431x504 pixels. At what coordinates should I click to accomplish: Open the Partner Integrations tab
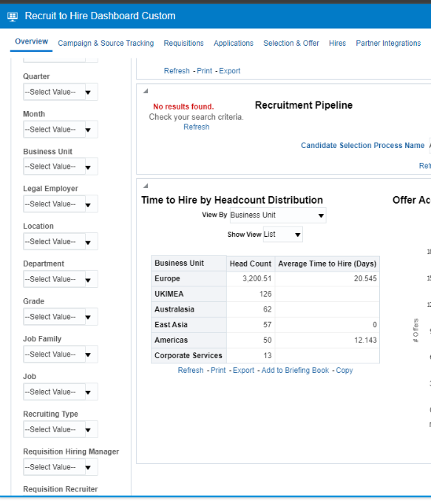388,43
